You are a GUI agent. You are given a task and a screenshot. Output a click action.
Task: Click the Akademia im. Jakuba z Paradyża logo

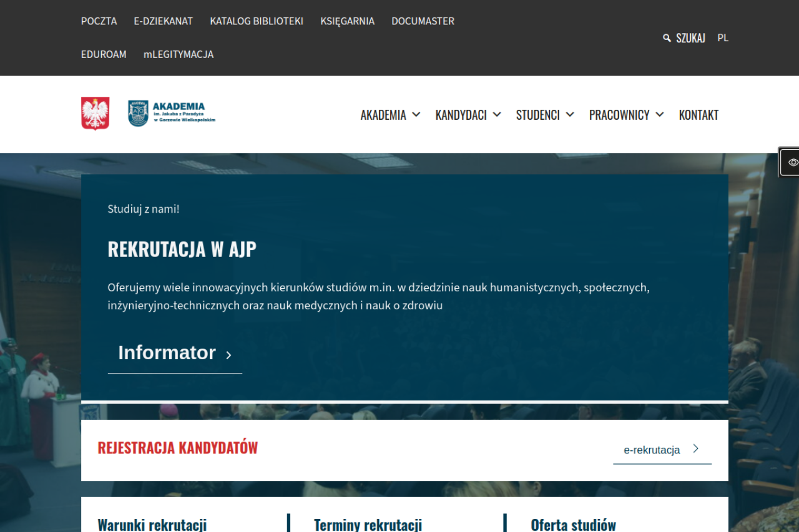[172, 114]
